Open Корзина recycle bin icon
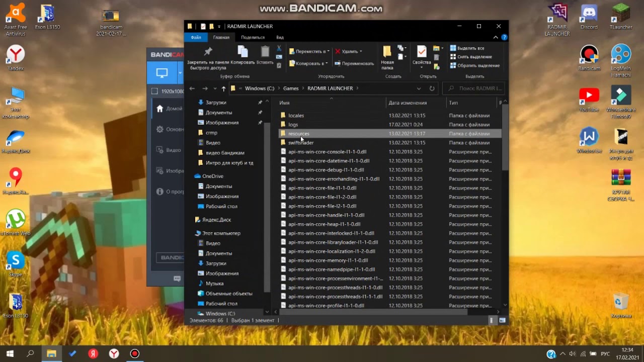 tap(621, 306)
